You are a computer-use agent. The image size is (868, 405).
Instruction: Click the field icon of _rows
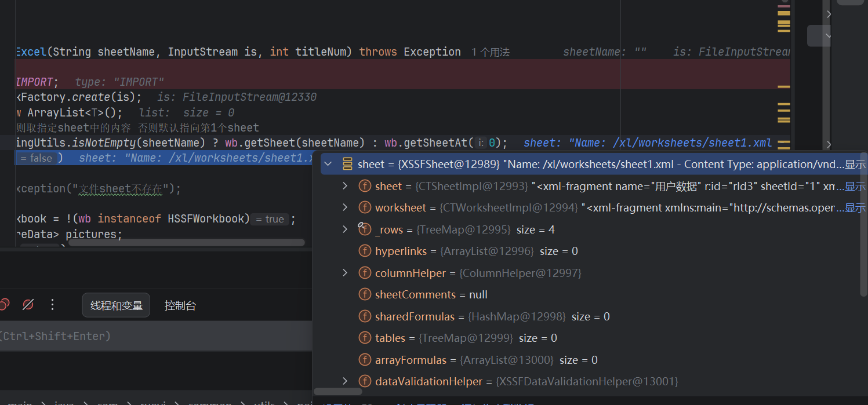click(365, 229)
